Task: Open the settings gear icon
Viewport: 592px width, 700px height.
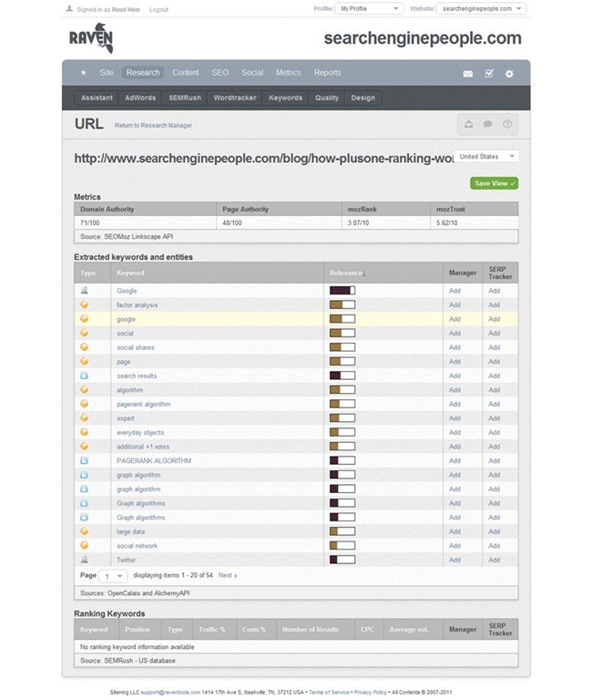Action: 509,74
